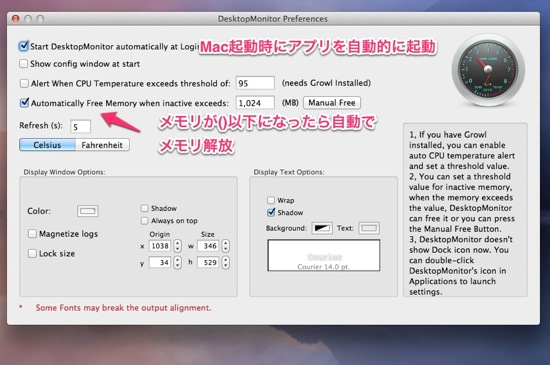Click DesktopMonitor Preferences title bar text

273,19
